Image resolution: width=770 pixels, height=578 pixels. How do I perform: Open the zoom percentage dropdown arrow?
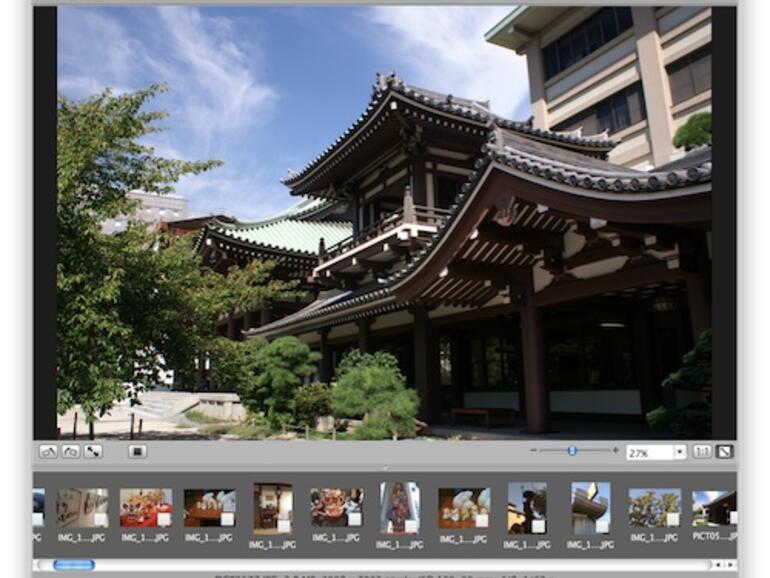(x=680, y=452)
